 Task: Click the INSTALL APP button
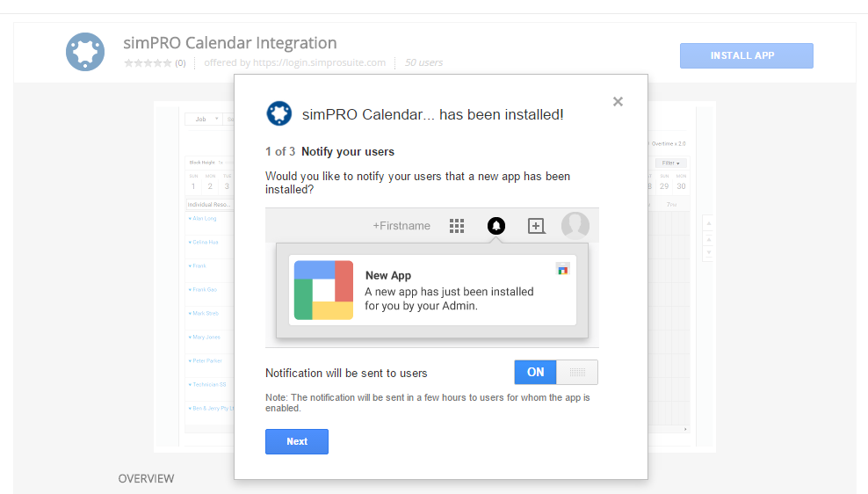point(746,55)
